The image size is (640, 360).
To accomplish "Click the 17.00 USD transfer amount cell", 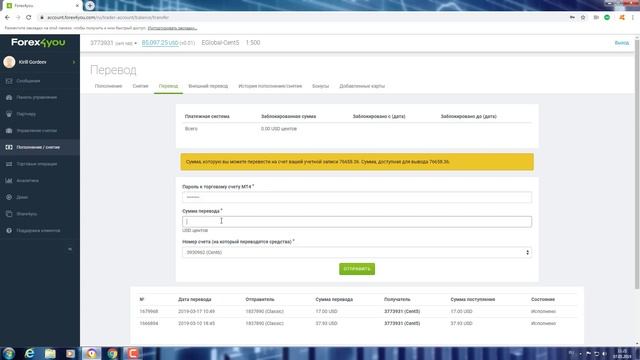I will (x=326, y=311).
